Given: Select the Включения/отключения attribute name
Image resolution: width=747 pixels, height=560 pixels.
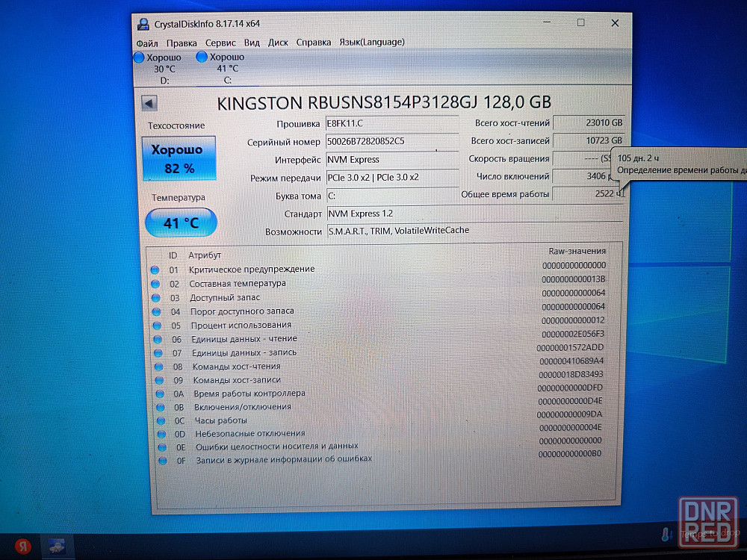Looking at the screenshot, I should pos(243,407).
